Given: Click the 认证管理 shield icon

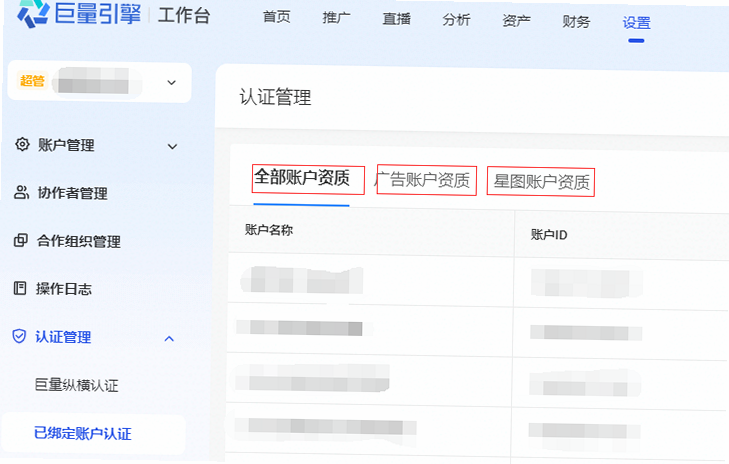Looking at the screenshot, I should point(19,336).
